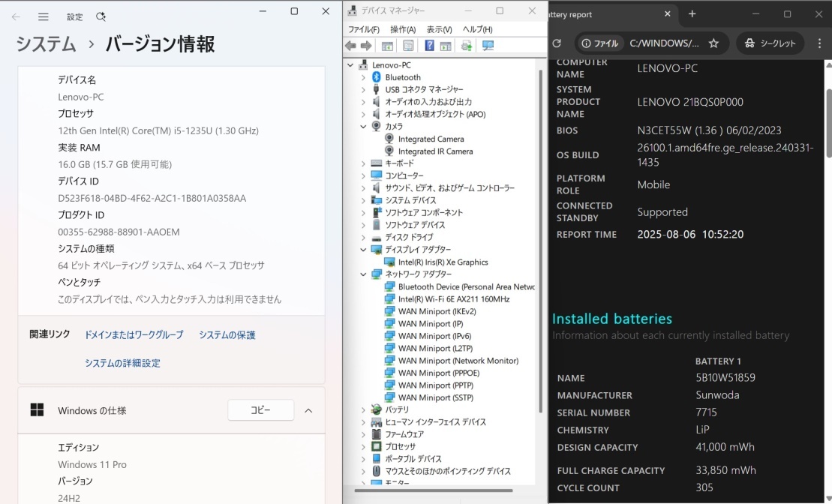This screenshot has height=504, width=832.
Task: Click the file info chip in address bar
Action: coord(599,43)
